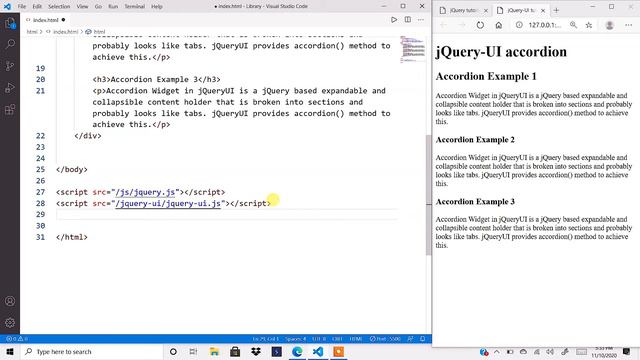Screen dimensions: 640x360
Task: Click the Accordion Example 2 heading in the browser
Action: pyautogui.click(x=475, y=140)
